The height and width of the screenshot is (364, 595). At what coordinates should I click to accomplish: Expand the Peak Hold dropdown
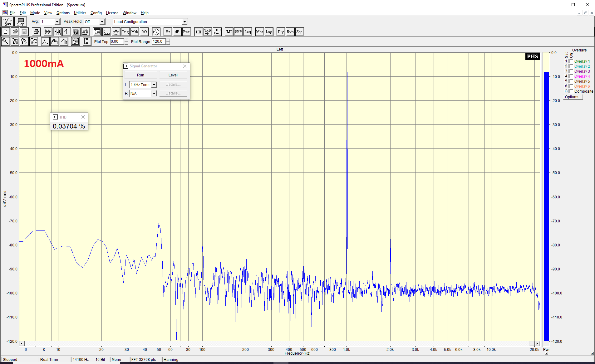click(x=102, y=22)
